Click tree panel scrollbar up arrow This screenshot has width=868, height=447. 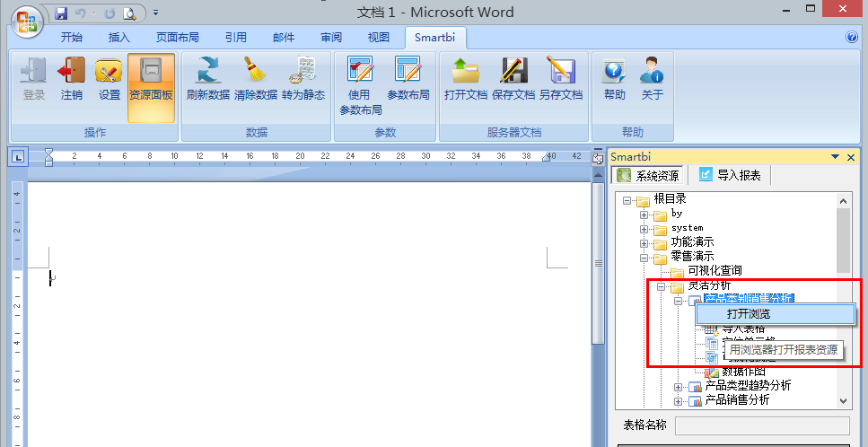click(x=843, y=201)
